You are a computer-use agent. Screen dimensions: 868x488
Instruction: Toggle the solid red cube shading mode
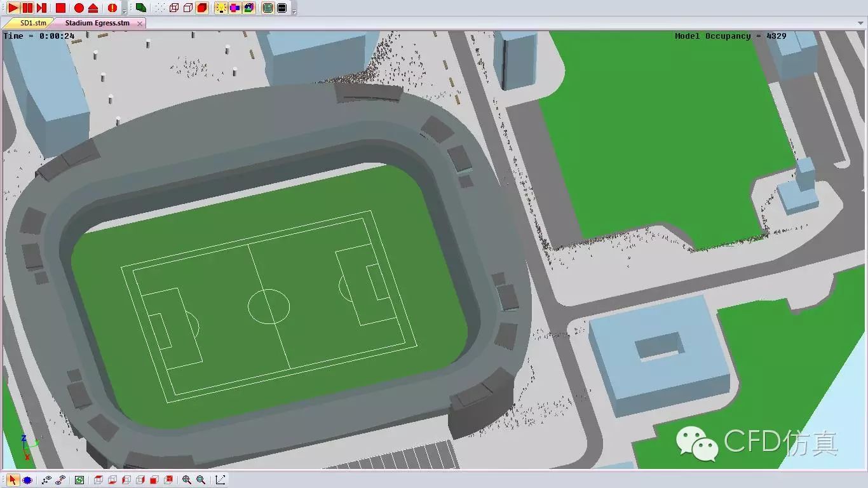(202, 8)
